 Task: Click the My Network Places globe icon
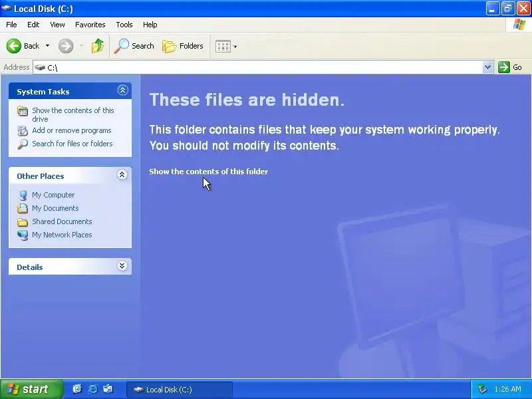(23, 235)
